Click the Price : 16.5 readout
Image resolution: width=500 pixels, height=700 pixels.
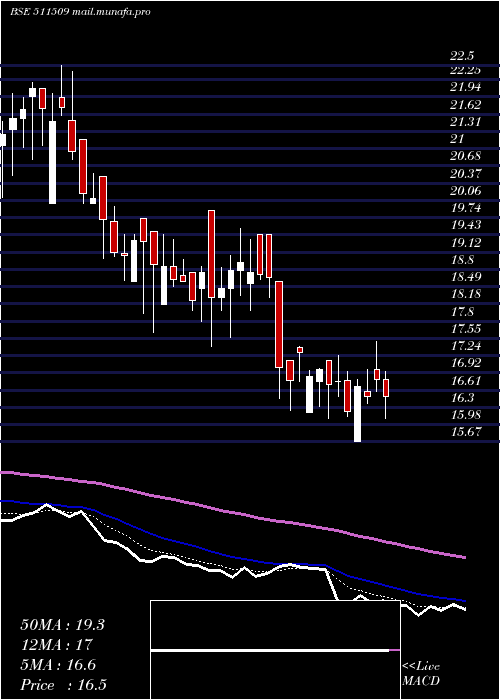63,685
